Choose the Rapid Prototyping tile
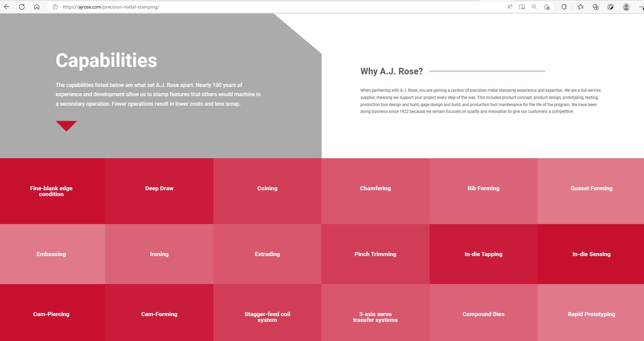644x341 pixels. tap(591, 314)
